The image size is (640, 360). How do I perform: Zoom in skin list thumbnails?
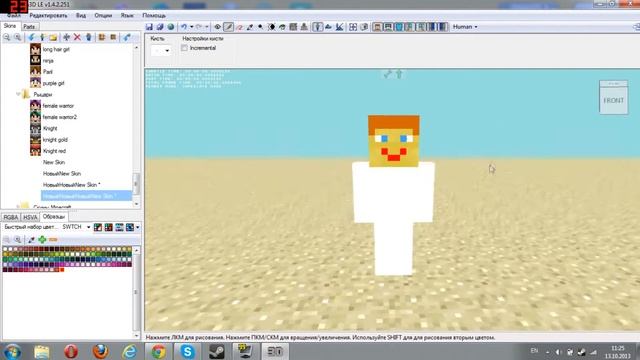(18, 37)
